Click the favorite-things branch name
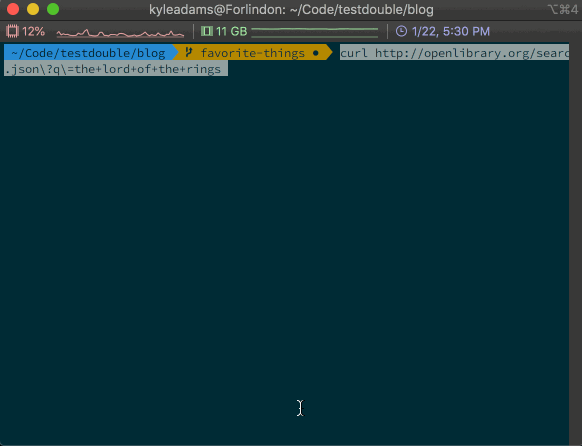This screenshot has width=582, height=446. coord(252,53)
